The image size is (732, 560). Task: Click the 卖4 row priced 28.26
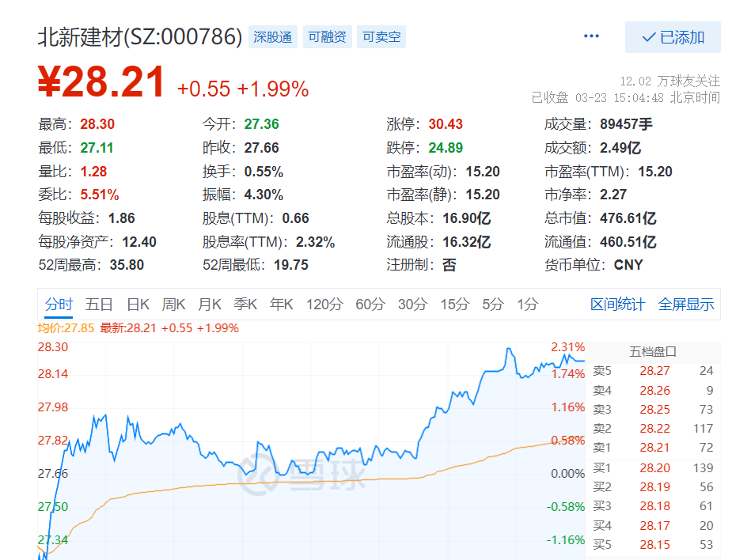point(653,390)
